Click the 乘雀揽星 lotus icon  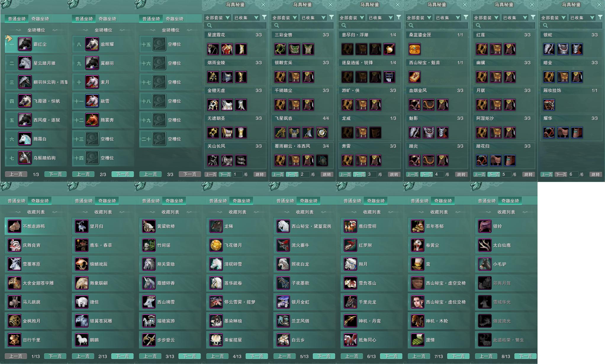coord(216,340)
